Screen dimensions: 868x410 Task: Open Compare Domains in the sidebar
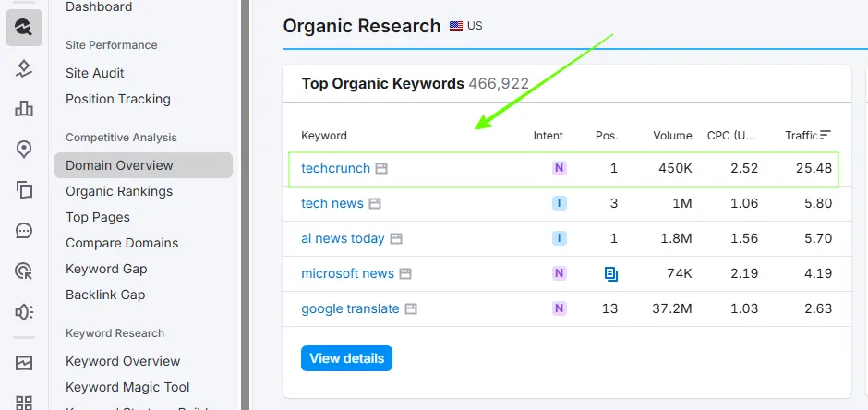(122, 244)
